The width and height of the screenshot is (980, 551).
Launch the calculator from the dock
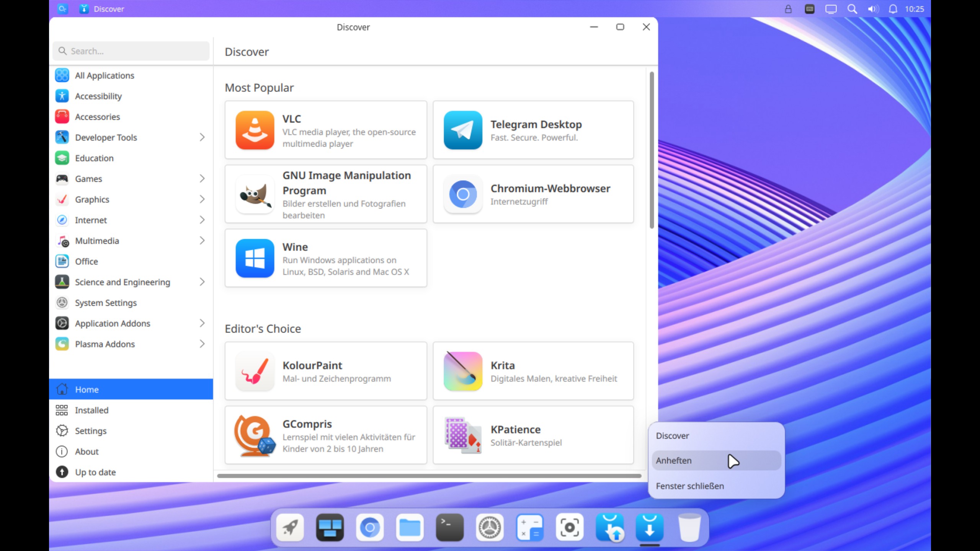click(530, 528)
